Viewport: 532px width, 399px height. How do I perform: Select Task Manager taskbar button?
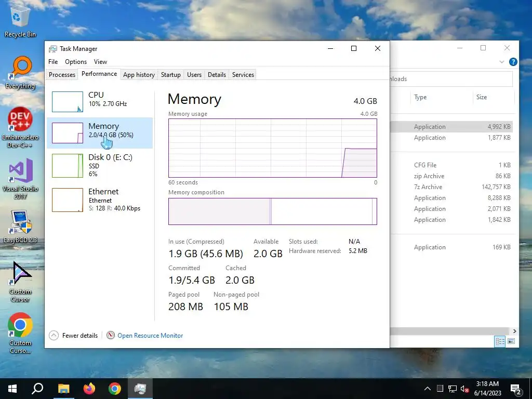[140, 389]
